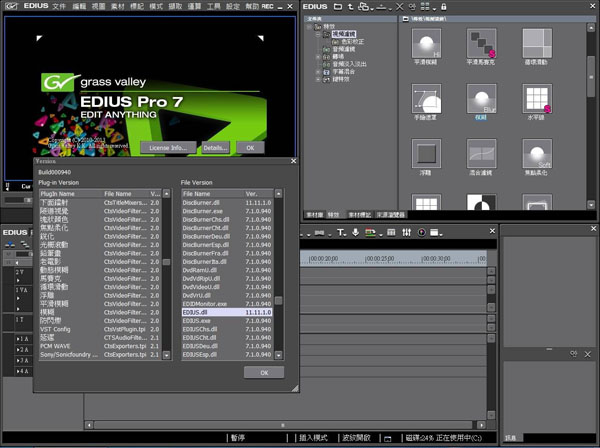Click the plug-in list scroll-down arrow

click(166, 355)
